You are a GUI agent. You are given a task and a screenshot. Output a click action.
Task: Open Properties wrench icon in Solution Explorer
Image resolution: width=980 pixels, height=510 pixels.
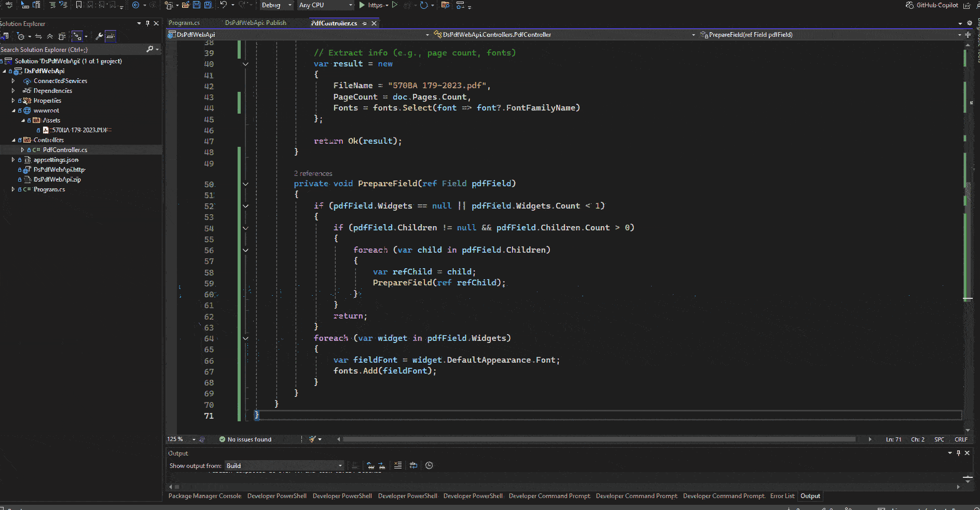(x=99, y=36)
